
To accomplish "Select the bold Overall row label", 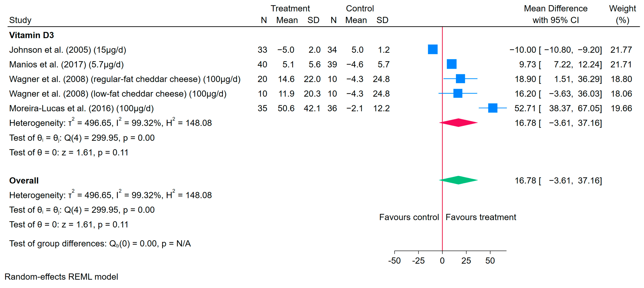I will [x=24, y=181].
